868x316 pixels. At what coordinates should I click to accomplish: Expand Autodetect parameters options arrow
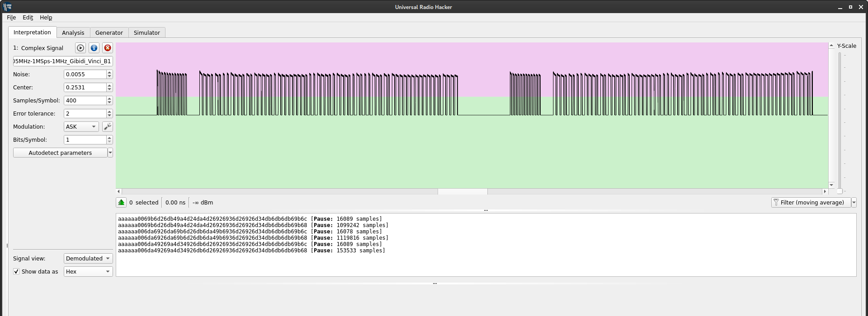point(110,153)
